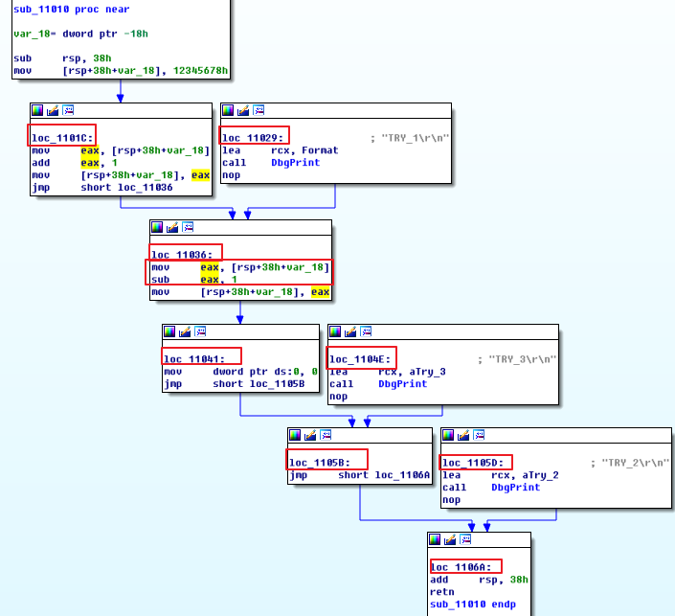
Task: Select the TRY_2 string comment
Action: tap(630, 463)
